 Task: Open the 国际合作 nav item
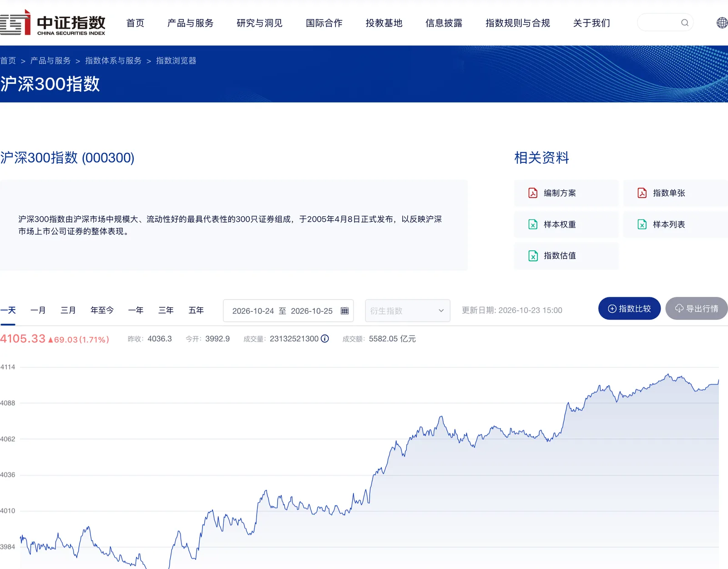pos(324,23)
